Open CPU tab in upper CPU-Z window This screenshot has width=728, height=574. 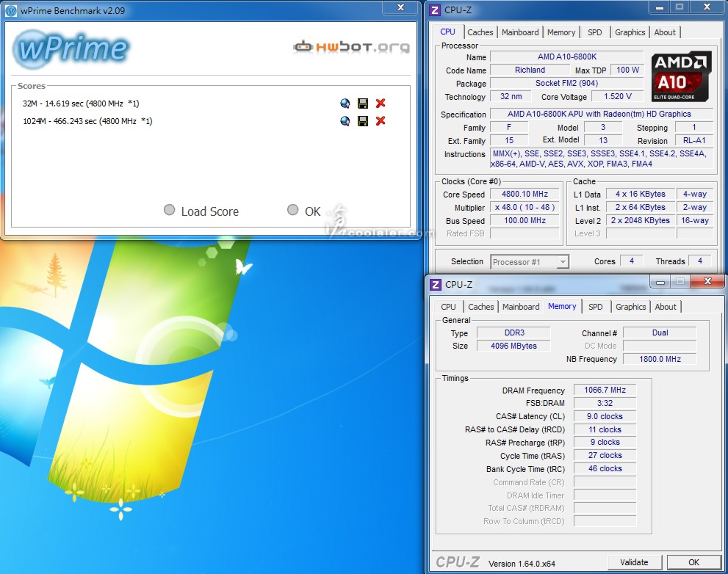(447, 32)
